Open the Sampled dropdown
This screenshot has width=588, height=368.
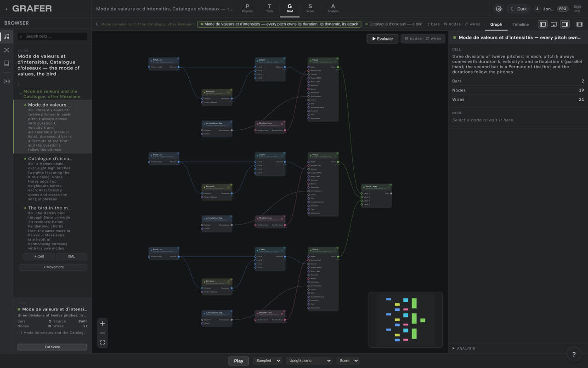(267, 361)
